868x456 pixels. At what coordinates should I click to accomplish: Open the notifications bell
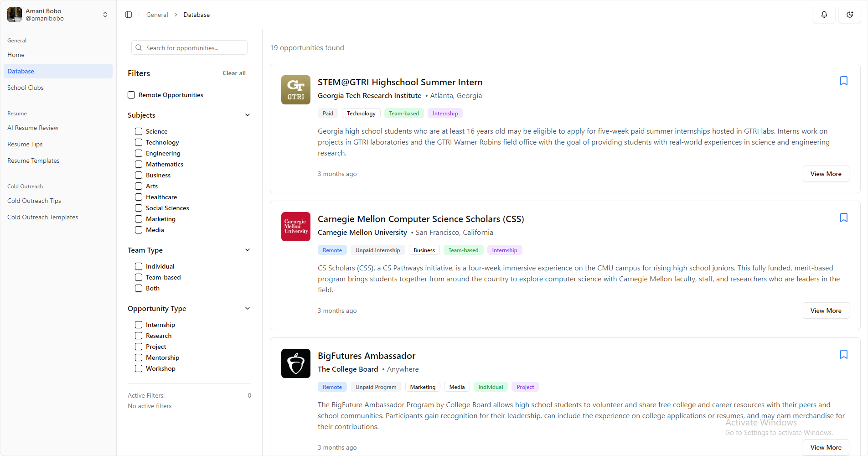coord(824,15)
